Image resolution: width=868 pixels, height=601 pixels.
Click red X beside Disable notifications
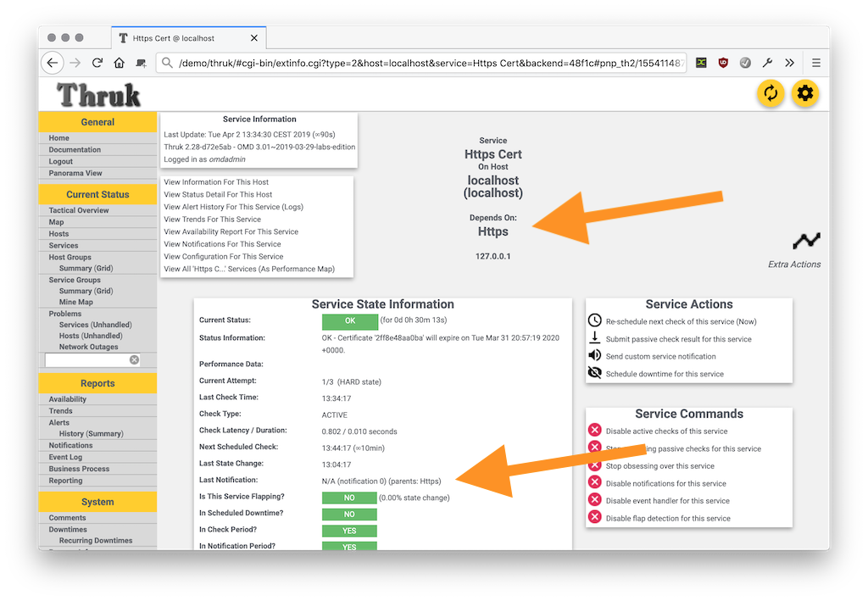point(594,482)
